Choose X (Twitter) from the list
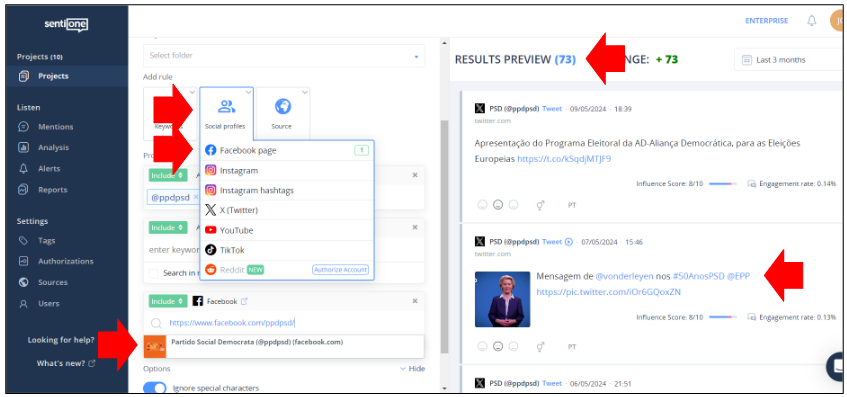 pos(287,210)
